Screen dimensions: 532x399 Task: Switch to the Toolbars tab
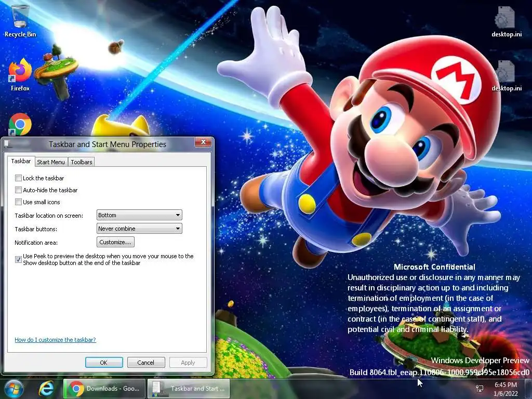82,162
